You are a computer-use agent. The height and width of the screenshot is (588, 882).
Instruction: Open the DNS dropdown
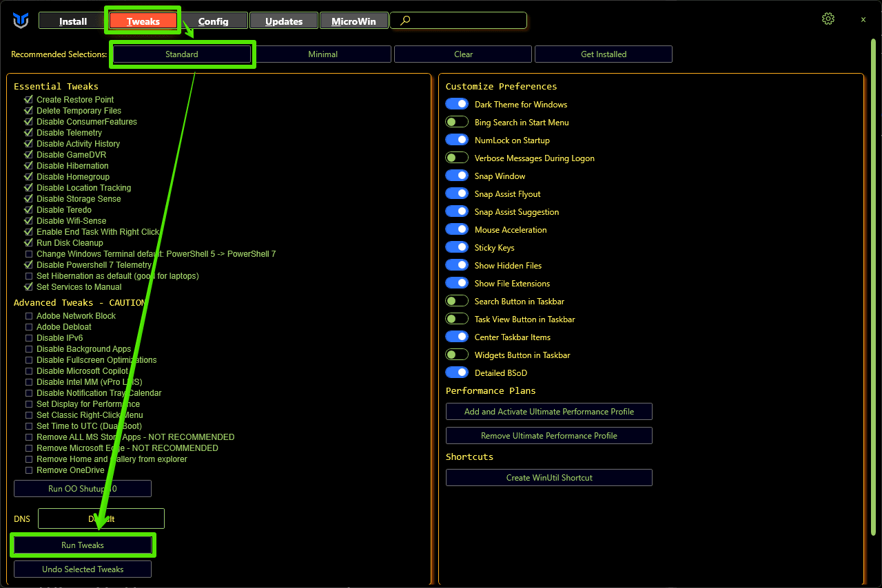click(x=101, y=518)
